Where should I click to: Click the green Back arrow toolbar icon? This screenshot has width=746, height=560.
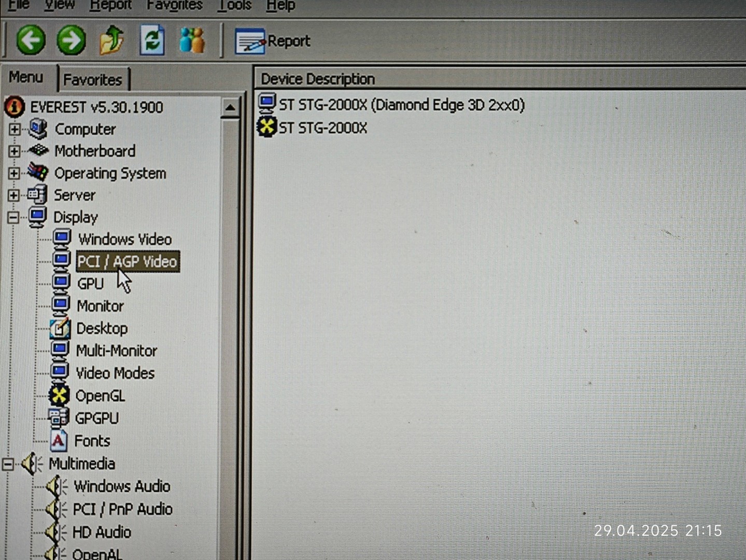(31, 40)
